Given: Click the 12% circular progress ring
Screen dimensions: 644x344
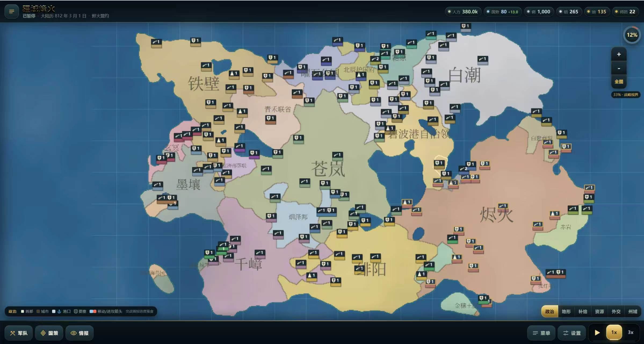Looking at the screenshot, I should (x=632, y=35).
